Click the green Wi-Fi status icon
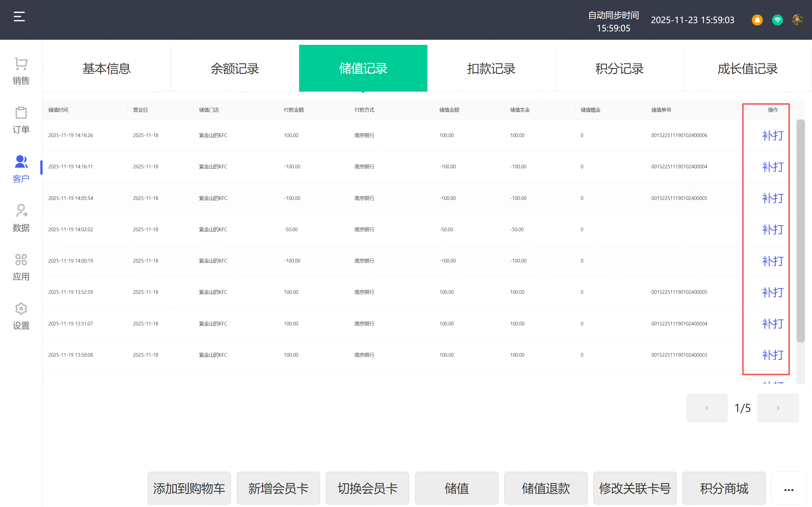 pyautogui.click(x=777, y=20)
